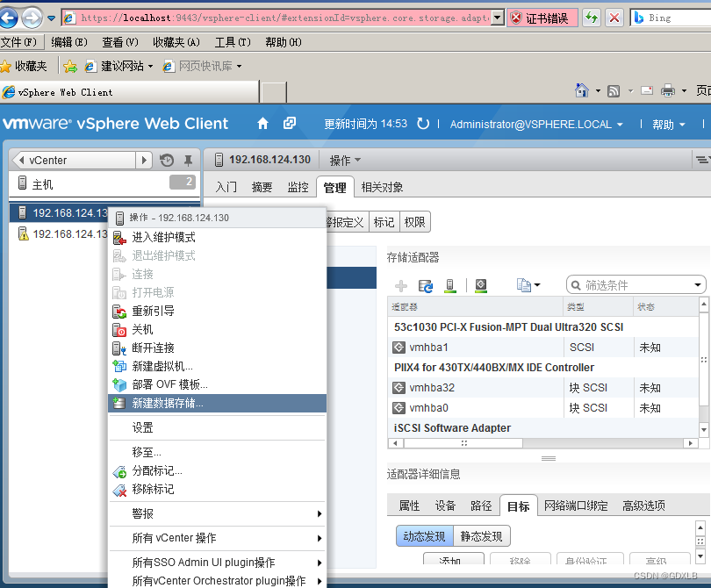Switch to the 摘要 tab
This screenshot has width=711, height=588.
262,187
